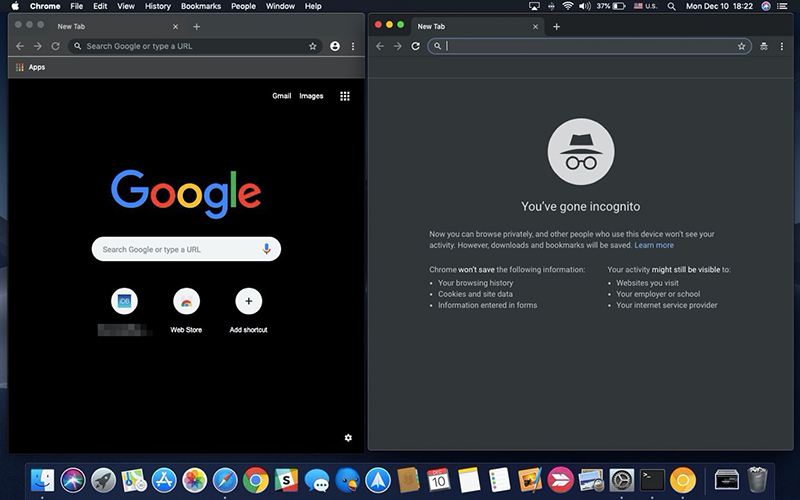Open Window menu
The image size is (800, 500).
tap(280, 6)
